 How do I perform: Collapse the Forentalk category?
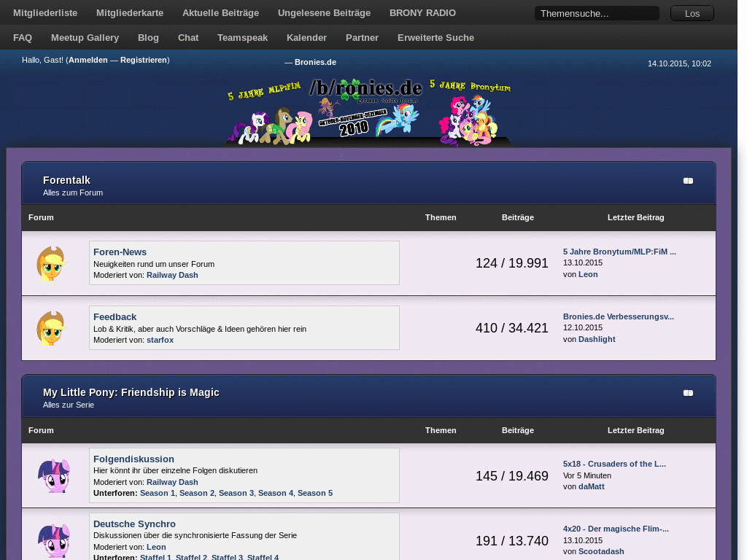(688, 181)
